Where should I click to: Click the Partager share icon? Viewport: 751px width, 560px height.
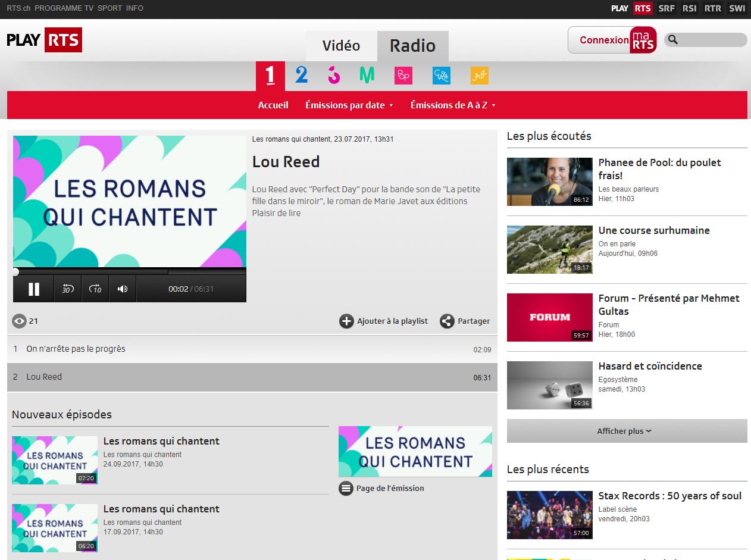coord(447,321)
